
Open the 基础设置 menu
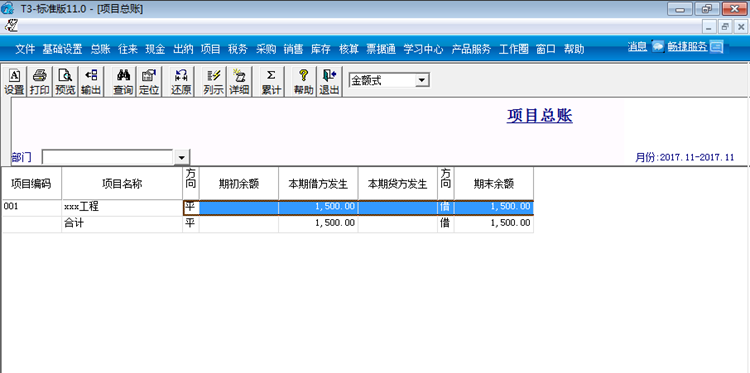(62, 49)
